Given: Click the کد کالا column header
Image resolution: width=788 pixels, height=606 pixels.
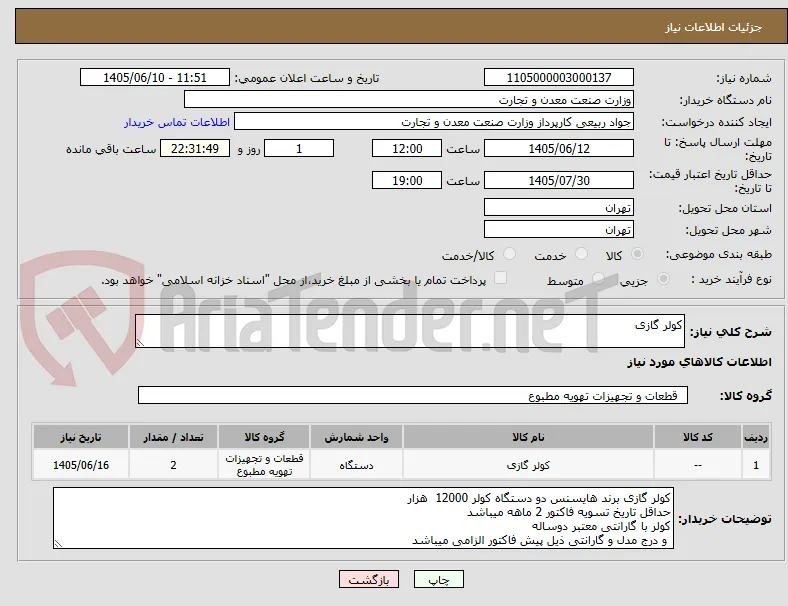Looking at the screenshot, I should click(698, 437).
